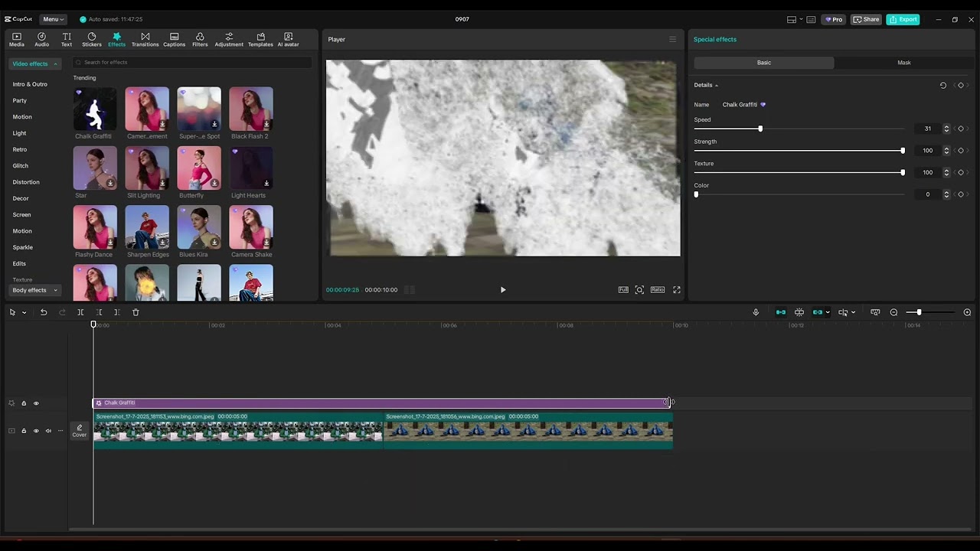Split the clip at the playhead

(80, 312)
